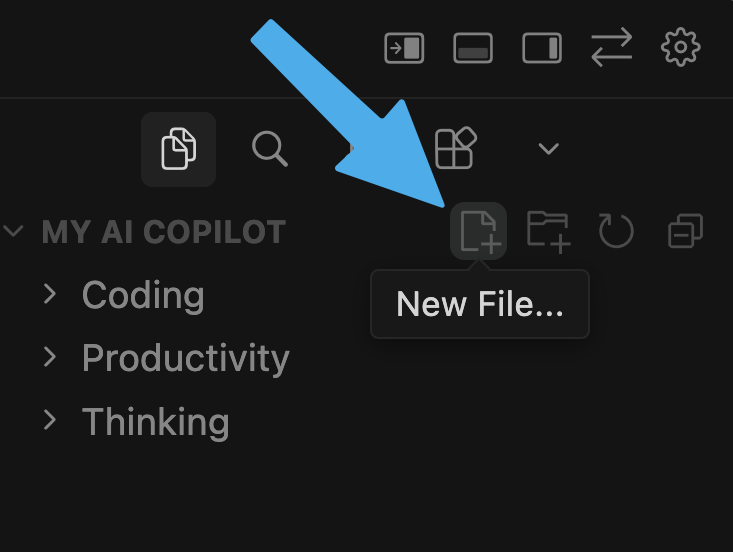Open the Explorer view icon

coord(178,149)
